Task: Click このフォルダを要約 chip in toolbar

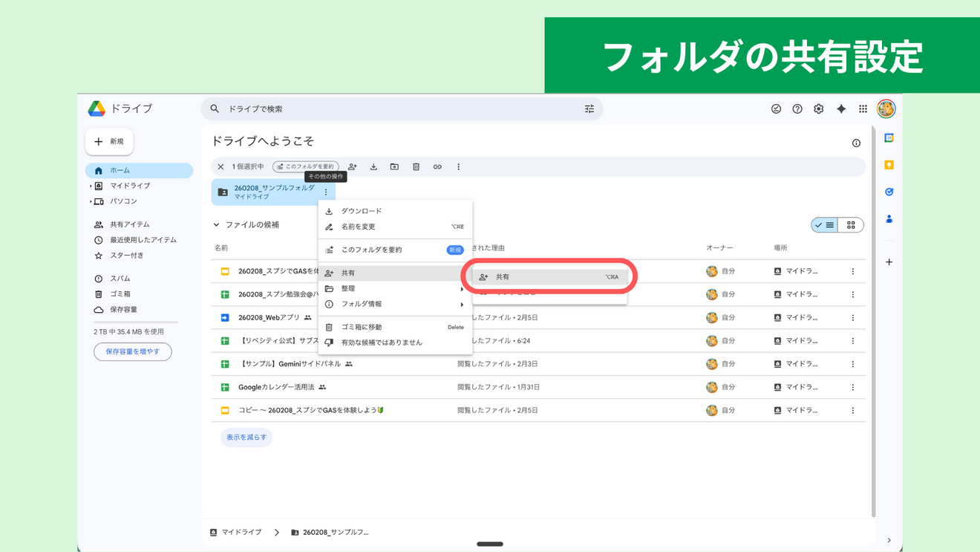Action: point(306,167)
